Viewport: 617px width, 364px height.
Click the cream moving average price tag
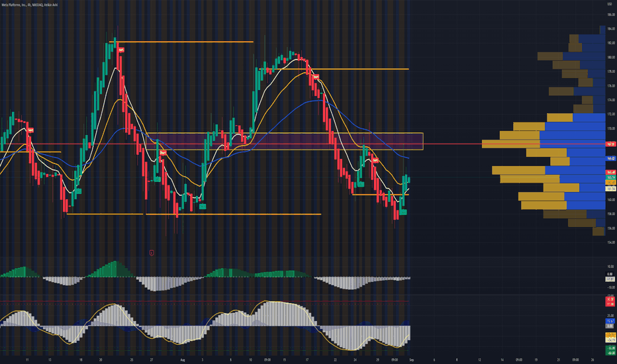tap(610, 189)
